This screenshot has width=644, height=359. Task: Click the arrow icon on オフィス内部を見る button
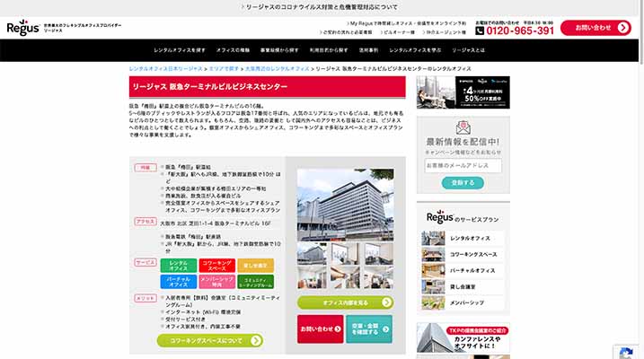pos(386,302)
